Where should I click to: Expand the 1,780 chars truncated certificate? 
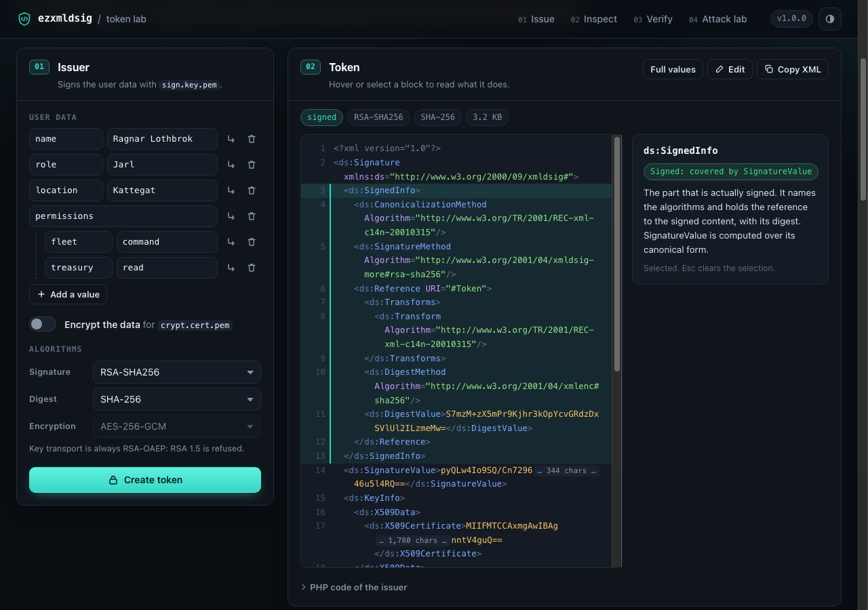pyautogui.click(x=412, y=540)
